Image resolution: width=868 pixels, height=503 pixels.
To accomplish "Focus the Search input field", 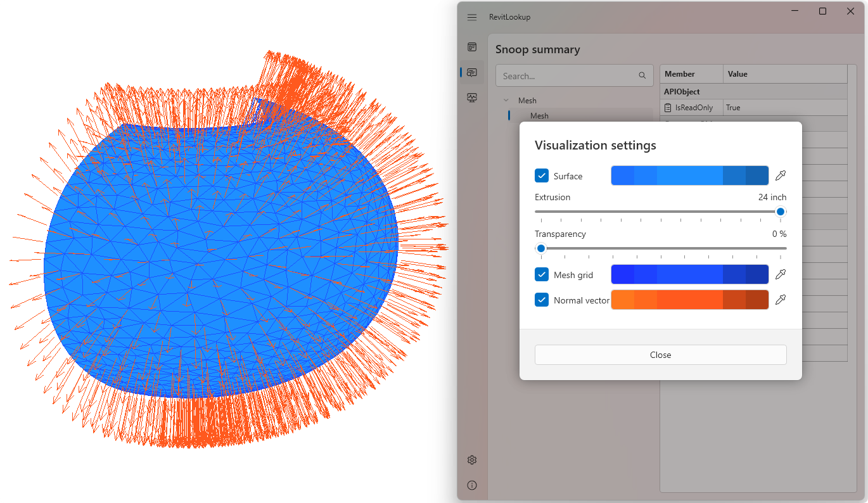I will coord(567,76).
